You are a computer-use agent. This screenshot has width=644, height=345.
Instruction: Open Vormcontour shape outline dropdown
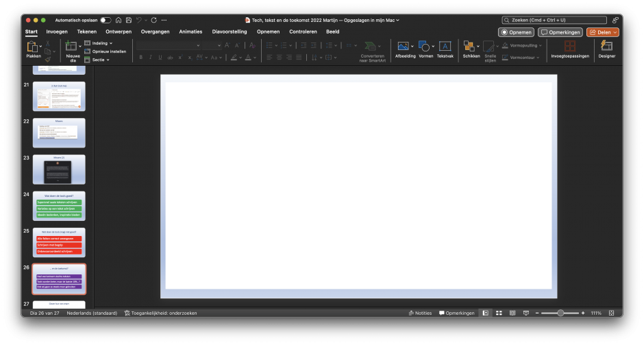pyautogui.click(x=521, y=58)
